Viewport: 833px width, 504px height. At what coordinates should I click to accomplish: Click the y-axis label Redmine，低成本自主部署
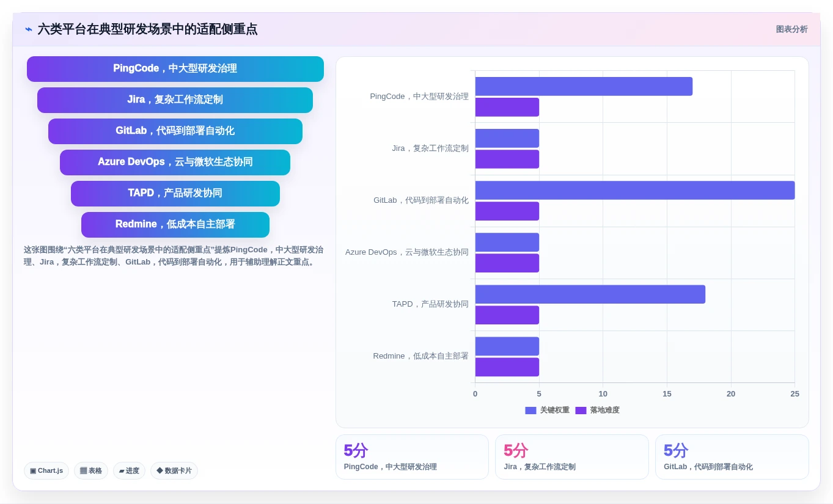coord(420,356)
